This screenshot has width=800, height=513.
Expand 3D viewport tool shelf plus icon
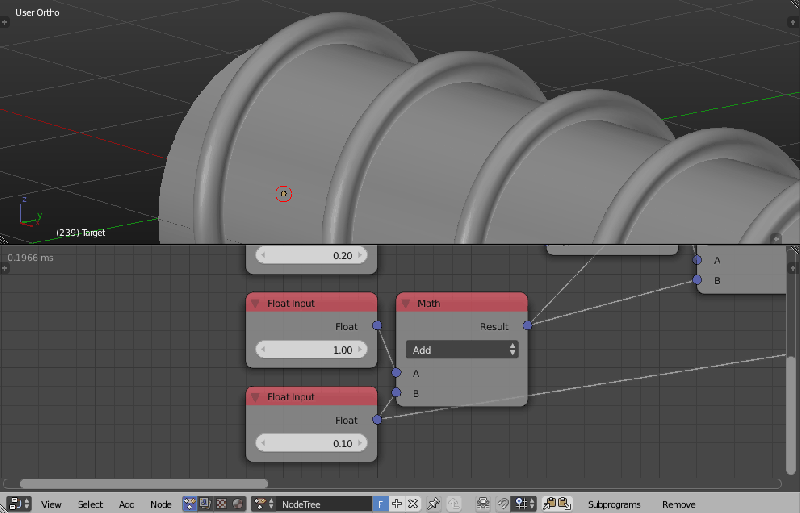(5, 22)
